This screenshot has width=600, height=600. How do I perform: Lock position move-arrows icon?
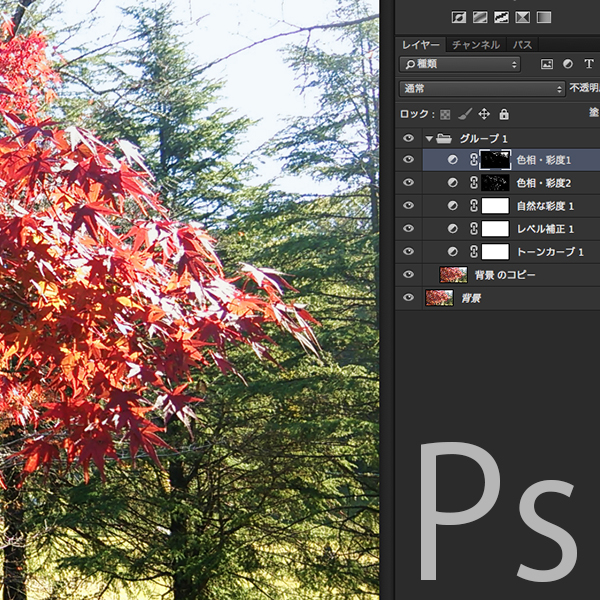pyautogui.click(x=484, y=114)
